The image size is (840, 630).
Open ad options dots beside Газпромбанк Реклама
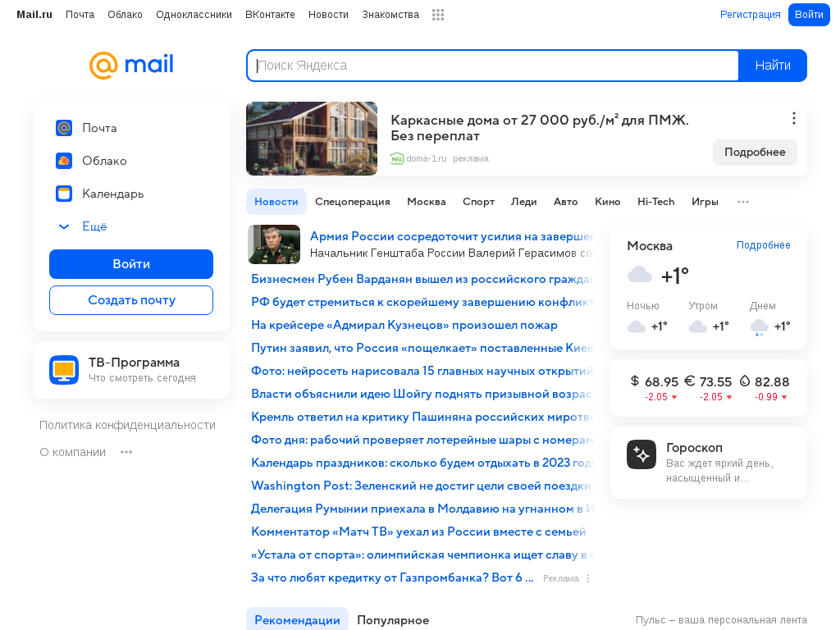tap(588, 578)
